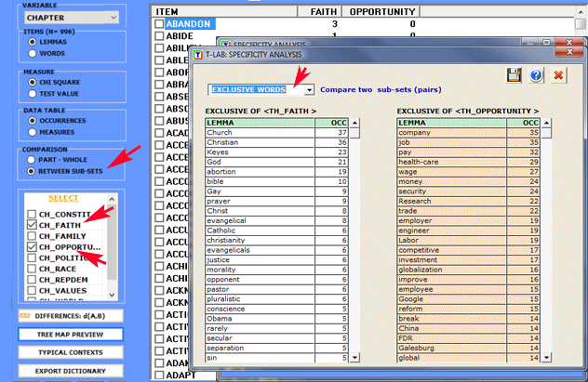Select PART - WHOLE comparison
Viewport: 588px width, 382px height.
pos(31,160)
